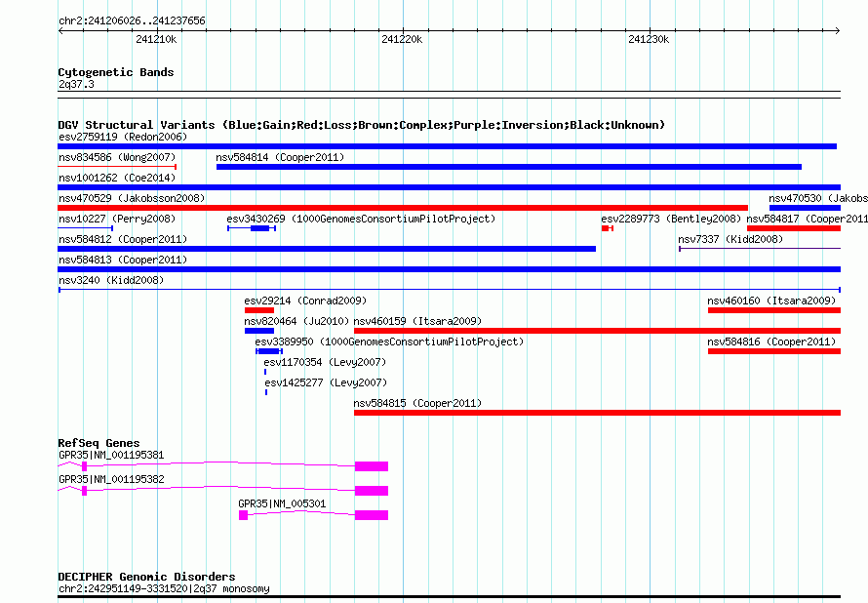Click the nsv584817 variant label
The width and height of the screenshot is (868, 603).
(x=808, y=219)
